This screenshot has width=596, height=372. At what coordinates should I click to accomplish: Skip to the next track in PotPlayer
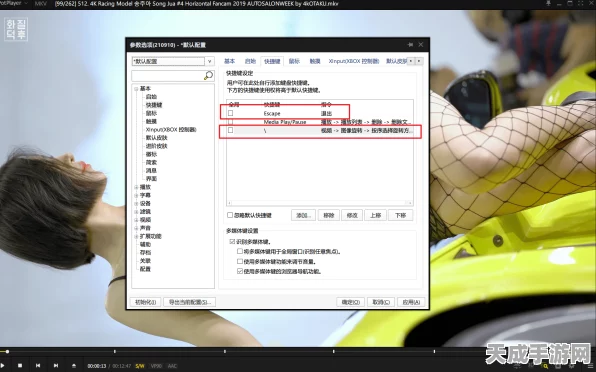tap(56, 366)
